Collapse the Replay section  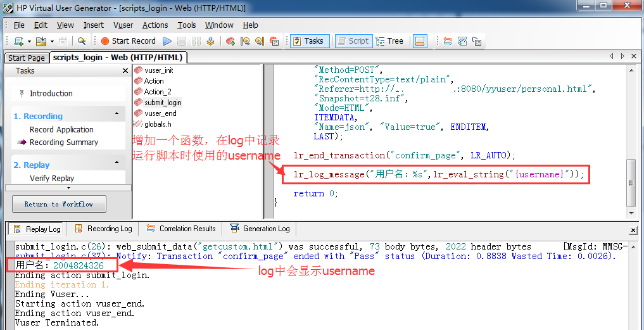tap(117, 162)
